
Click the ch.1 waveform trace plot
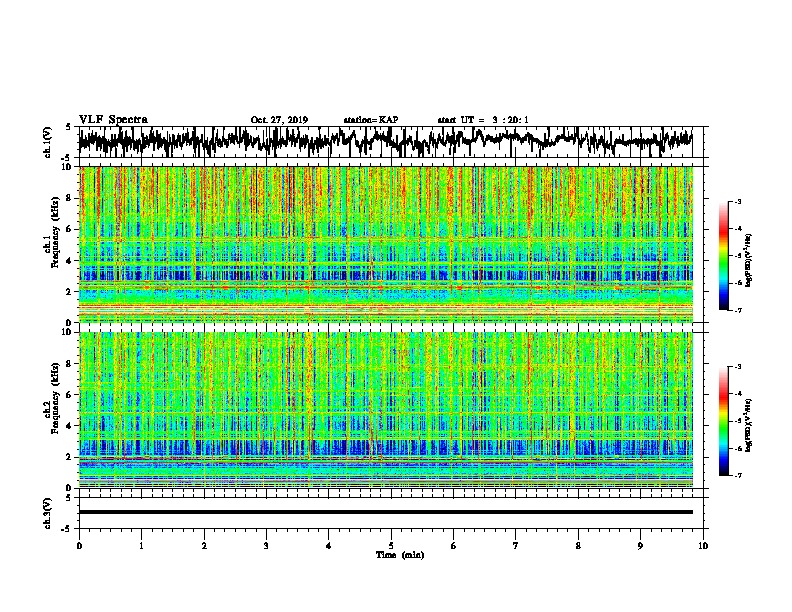coord(386,142)
